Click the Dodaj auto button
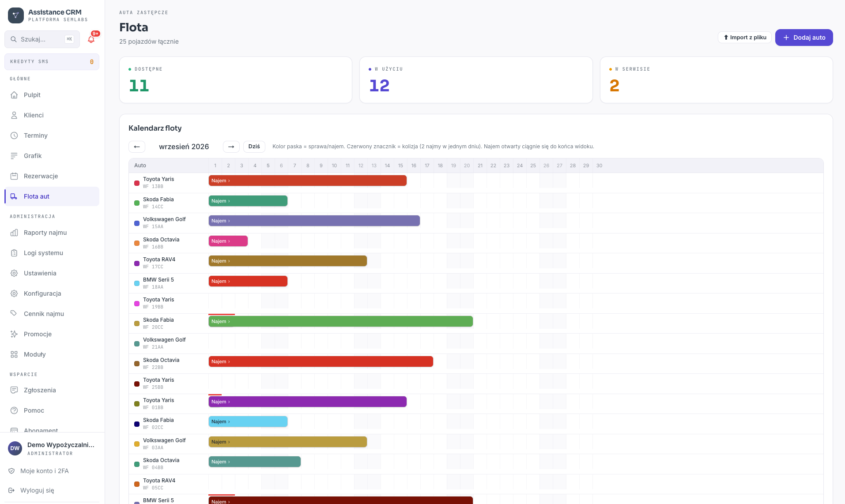The width and height of the screenshot is (845, 504). coord(804,38)
